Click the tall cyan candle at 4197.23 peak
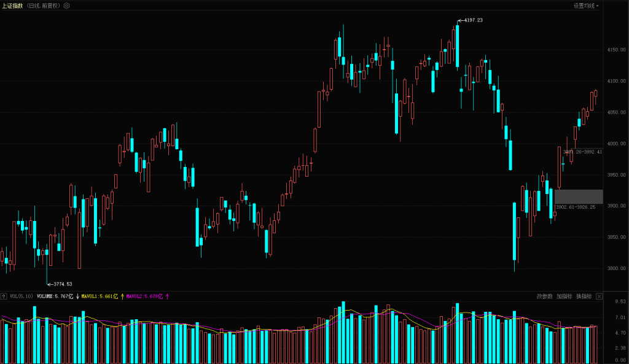The width and height of the screenshot is (629, 364). click(x=457, y=45)
